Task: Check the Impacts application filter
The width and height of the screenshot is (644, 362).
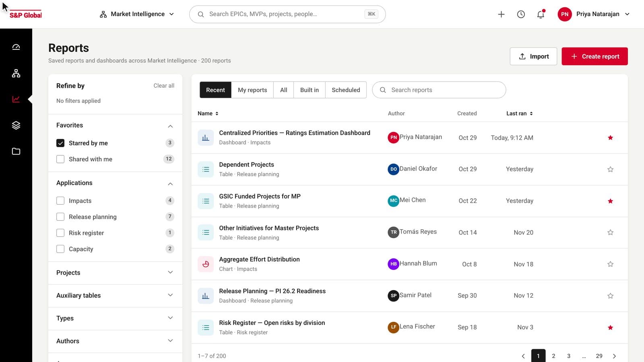Action: [60, 200]
